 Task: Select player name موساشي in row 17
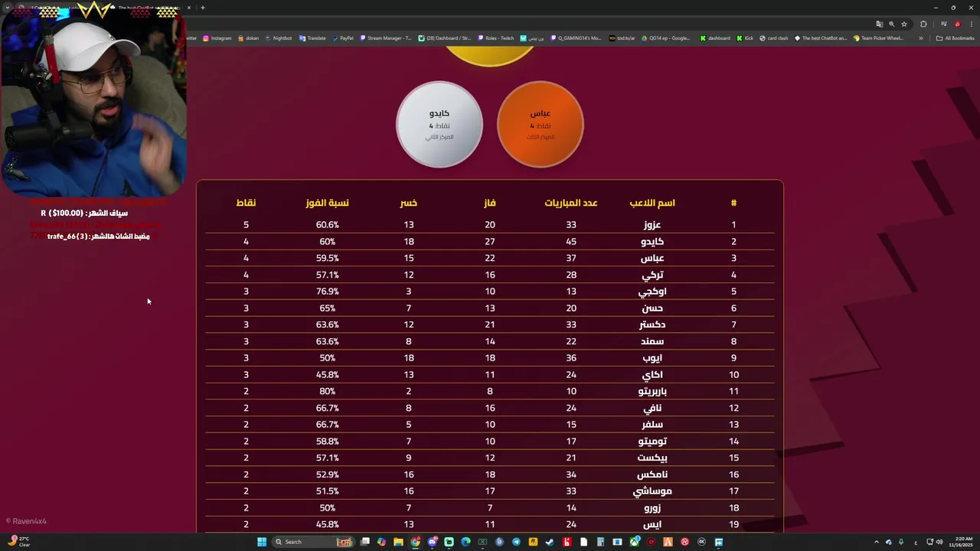[652, 491]
